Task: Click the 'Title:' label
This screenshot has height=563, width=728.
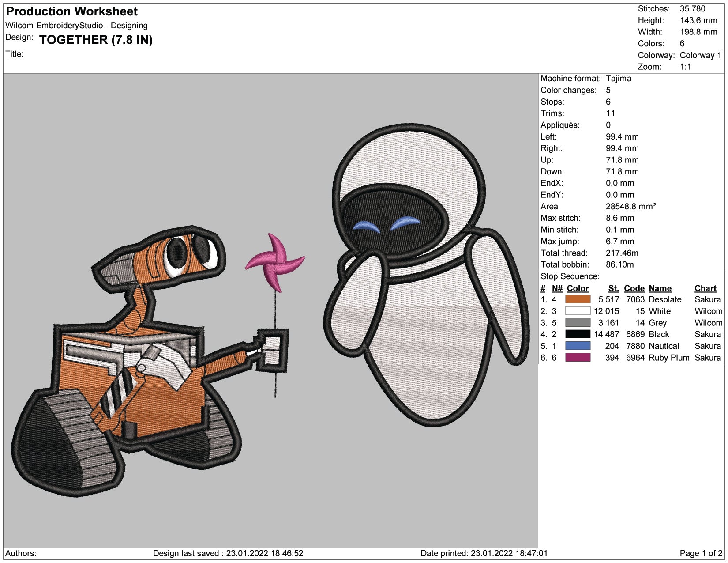Action: tap(14, 54)
